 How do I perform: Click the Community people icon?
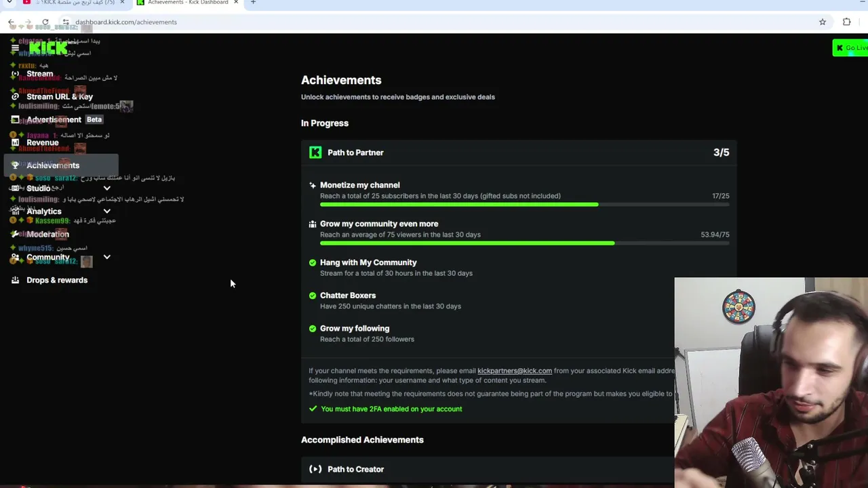pos(15,258)
